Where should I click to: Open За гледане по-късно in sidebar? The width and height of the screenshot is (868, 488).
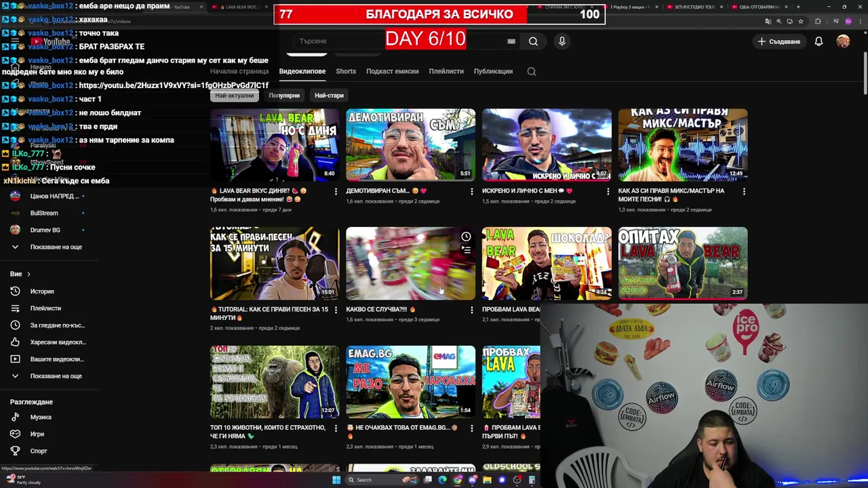[x=57, y=325]
